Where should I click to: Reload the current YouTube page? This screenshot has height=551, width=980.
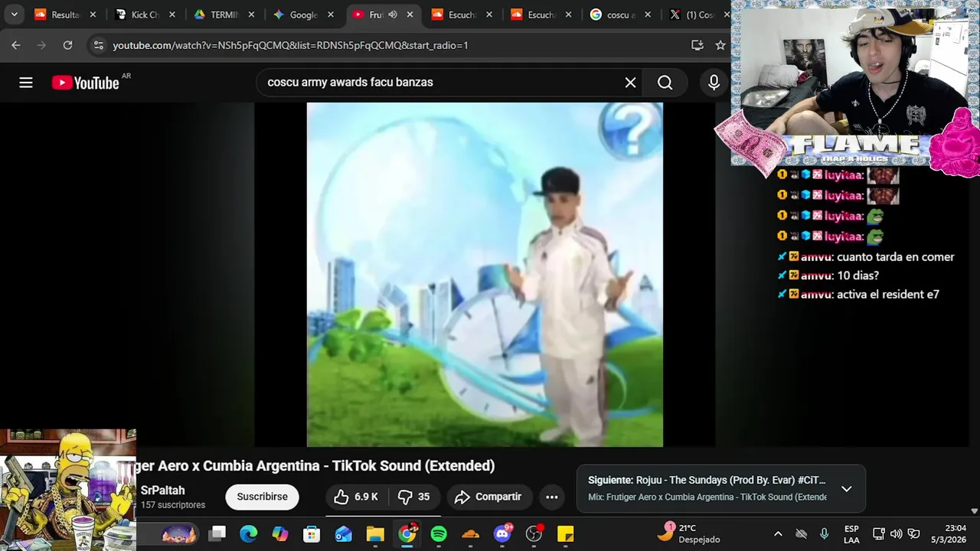67,45
